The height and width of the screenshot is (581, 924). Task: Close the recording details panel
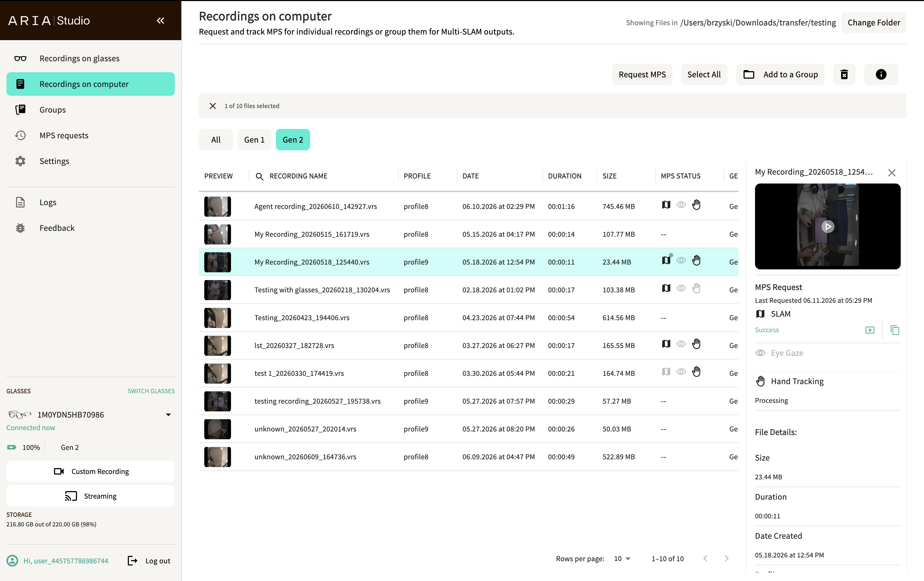pos(892,173)
